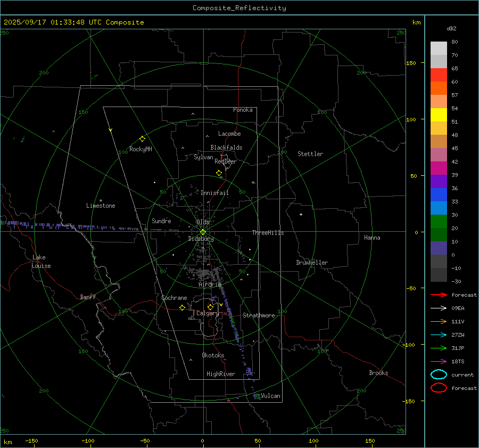Click the Composite_Reflectivity title
479x448 pixels.
(239, 8)
